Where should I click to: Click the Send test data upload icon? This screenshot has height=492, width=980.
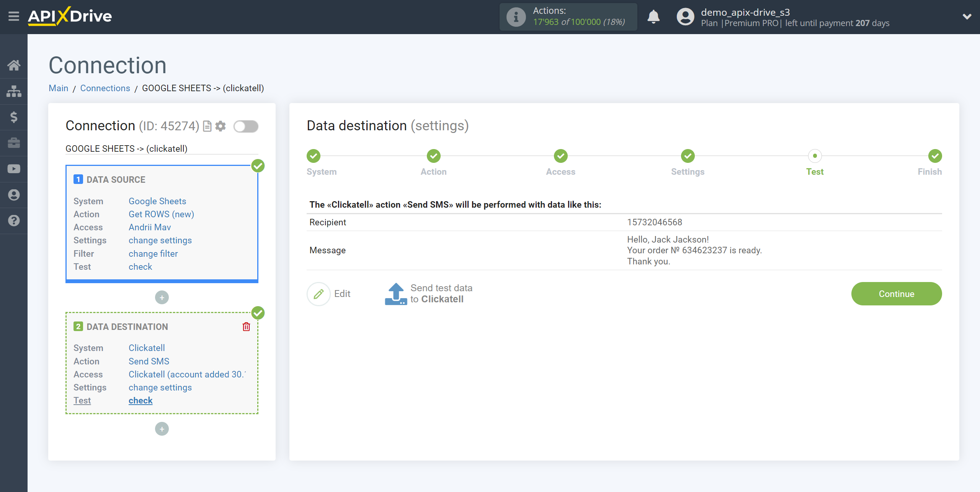point(396,294)
